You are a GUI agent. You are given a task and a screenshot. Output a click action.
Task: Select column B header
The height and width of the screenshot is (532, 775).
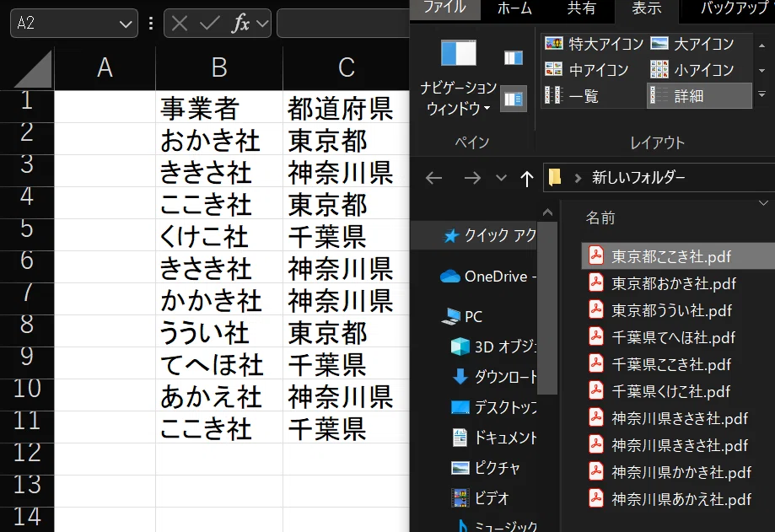coord(219,68)
